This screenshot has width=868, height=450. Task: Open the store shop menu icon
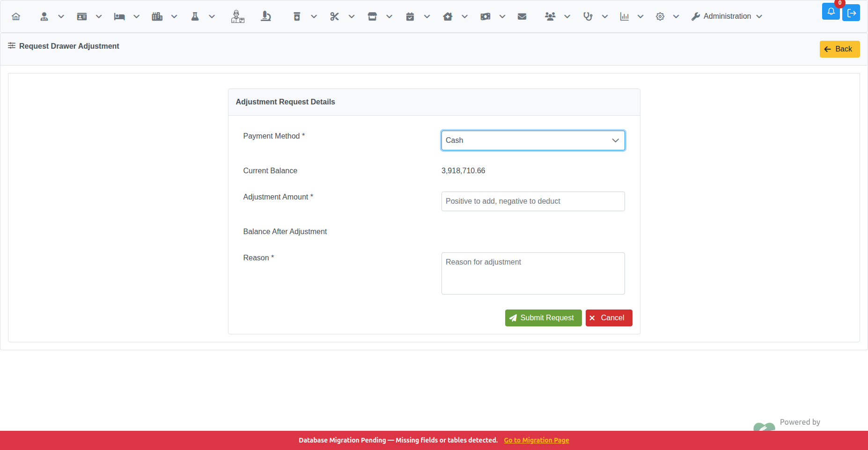click(372, 16)
